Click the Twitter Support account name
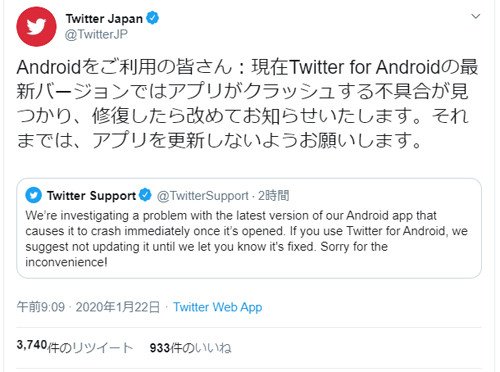The height and width of the screenshot is (372, 500). click(x=91, y=196)
